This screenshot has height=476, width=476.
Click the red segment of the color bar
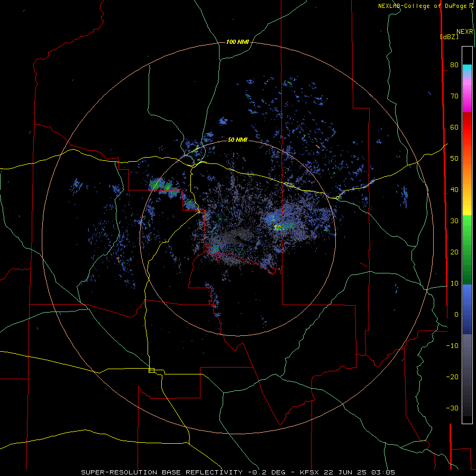[467, 127]
